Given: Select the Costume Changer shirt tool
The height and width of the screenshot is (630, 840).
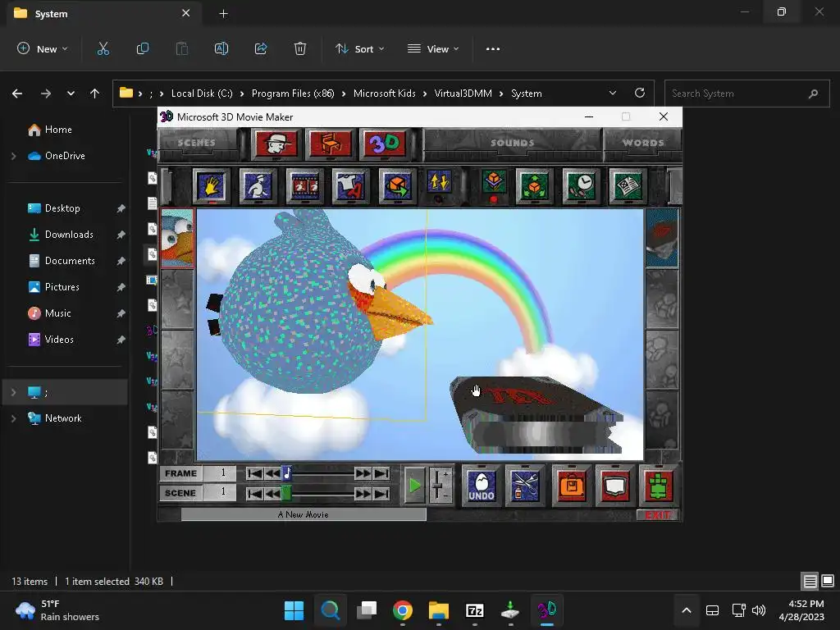Looking at the screenshot, I should [350, 186].
